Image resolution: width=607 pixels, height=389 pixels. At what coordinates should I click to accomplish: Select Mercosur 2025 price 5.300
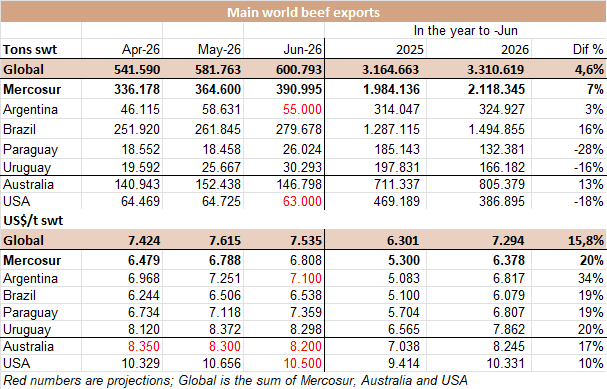(x=404, y=260)
